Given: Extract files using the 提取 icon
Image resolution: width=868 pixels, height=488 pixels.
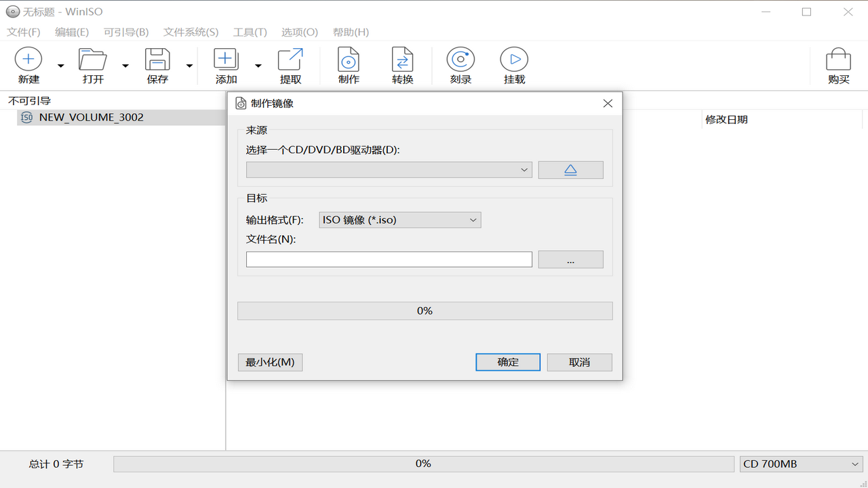Looking at the screenshot, I should point(290,64).
